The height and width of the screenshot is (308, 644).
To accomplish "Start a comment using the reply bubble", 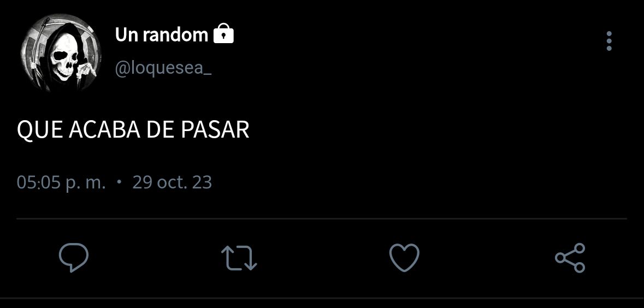I will point(74,258).
